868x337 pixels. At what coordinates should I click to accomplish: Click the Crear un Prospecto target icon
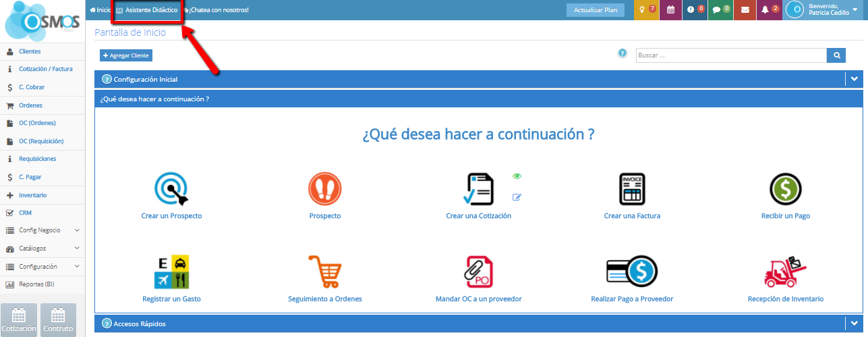(x=171, y=189)
